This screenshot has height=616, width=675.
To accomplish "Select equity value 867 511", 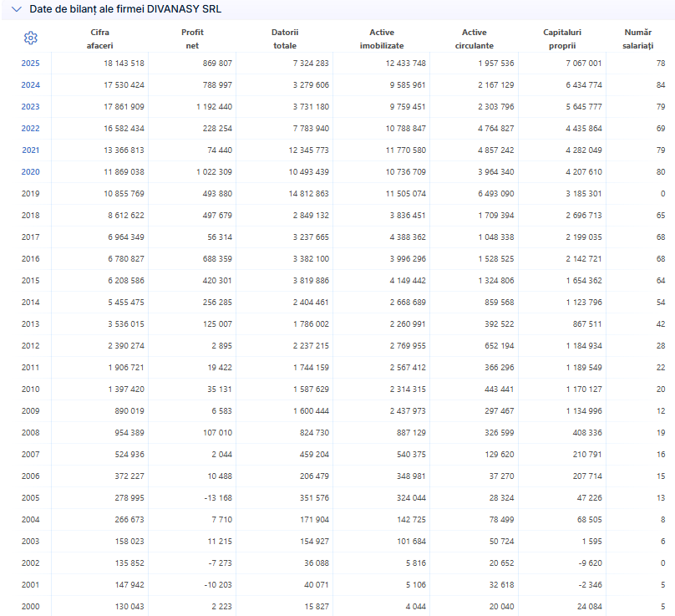I will pos(587,324).
